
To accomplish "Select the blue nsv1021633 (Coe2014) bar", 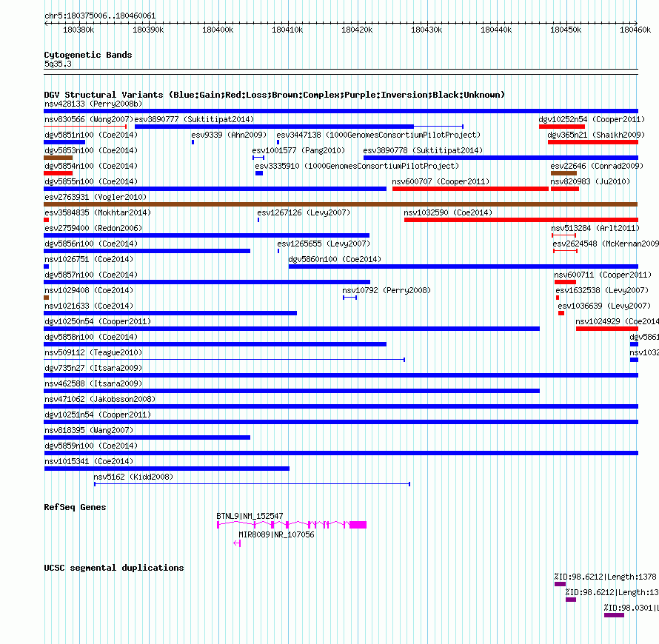I will 170,313.
